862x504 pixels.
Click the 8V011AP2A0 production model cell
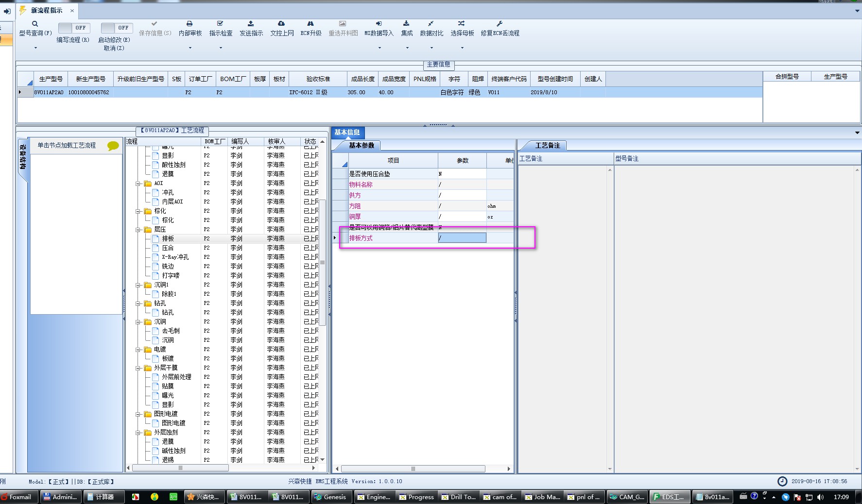point(49,92)
